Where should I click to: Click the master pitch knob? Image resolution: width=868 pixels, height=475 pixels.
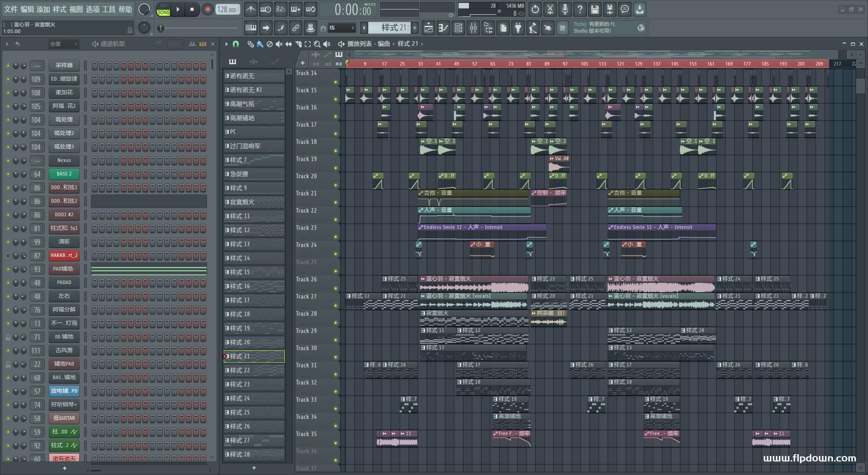144,28
